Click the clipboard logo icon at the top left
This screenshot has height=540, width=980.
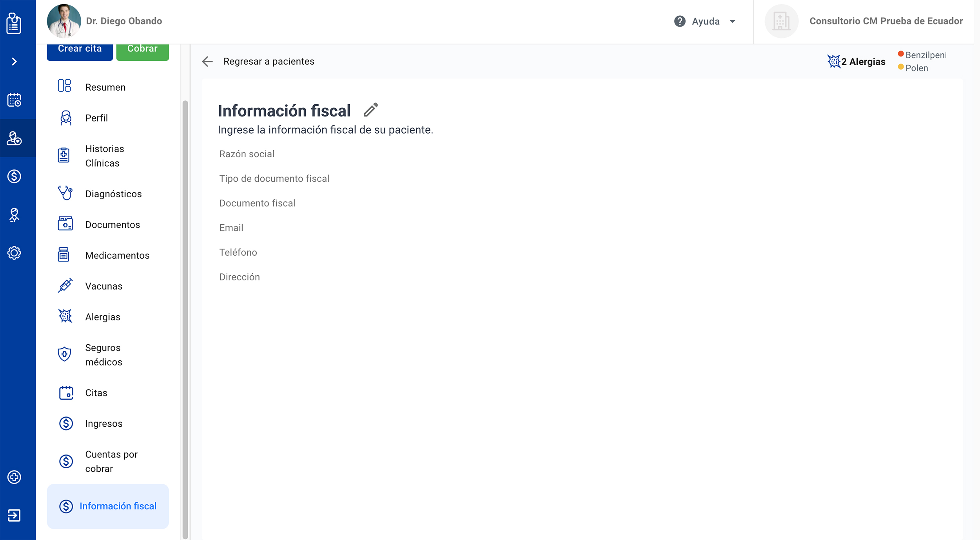14,23
